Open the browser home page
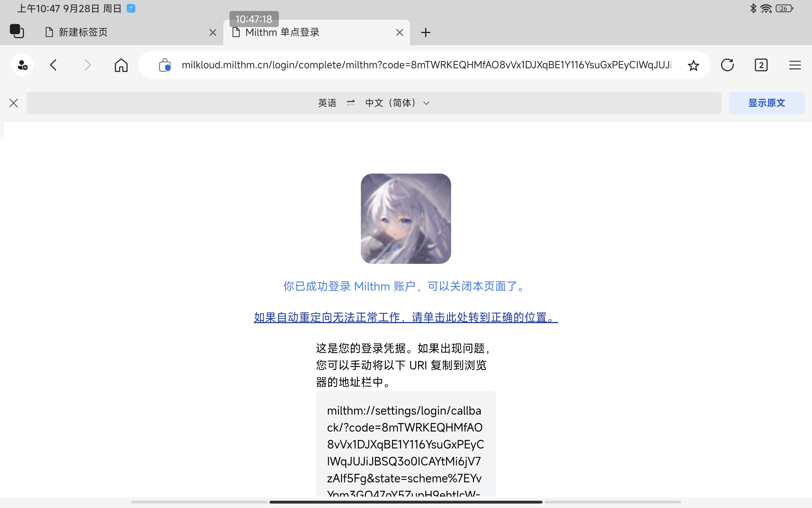Image resolution: width=812 pixels, height=508 pixels. pyautogui.click(x=121, y=65)
